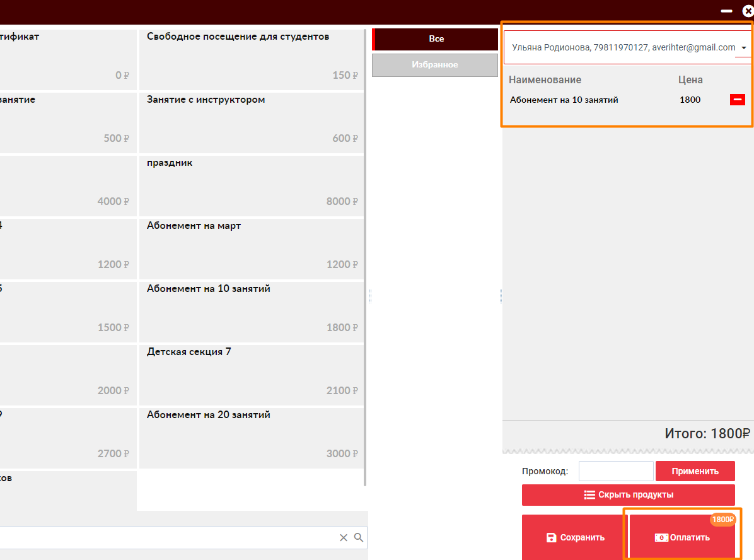Focus the Промокод input field
The width and height of the screenshot is (754, 560).
point(616,471)
